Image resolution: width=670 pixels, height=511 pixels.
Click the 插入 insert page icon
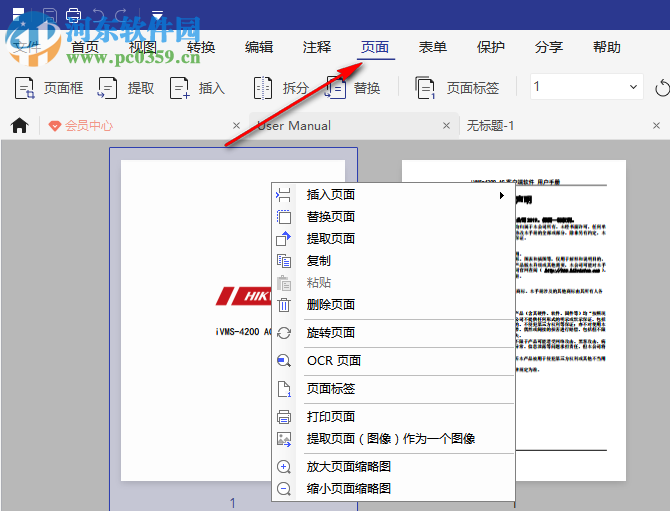(x=179, y=88)
